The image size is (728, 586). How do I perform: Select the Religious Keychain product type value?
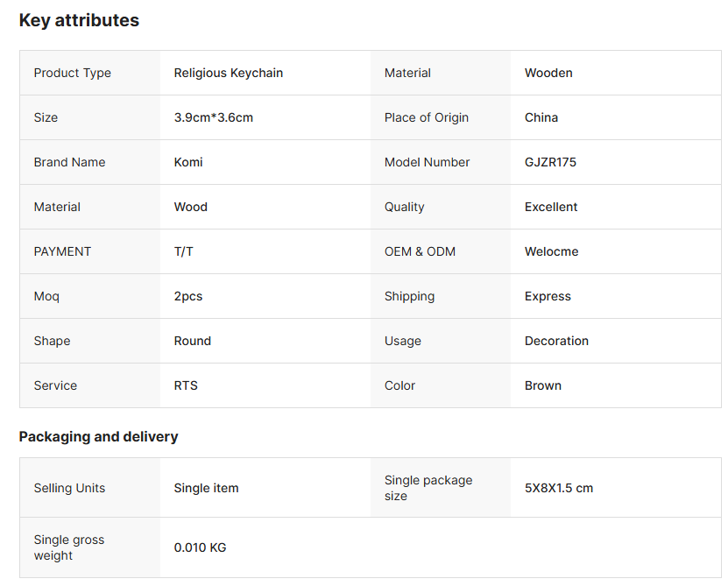229,73
